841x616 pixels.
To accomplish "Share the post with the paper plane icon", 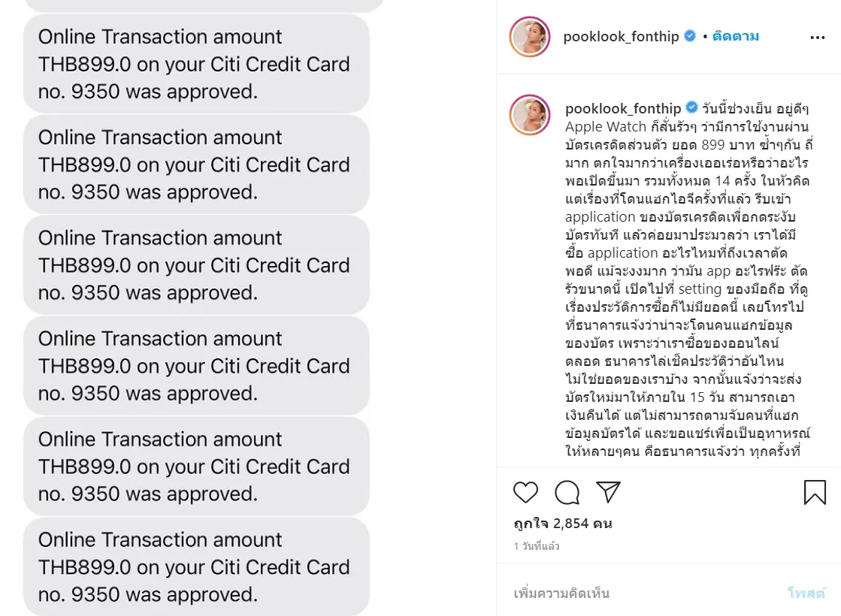I will pos(608,491).
